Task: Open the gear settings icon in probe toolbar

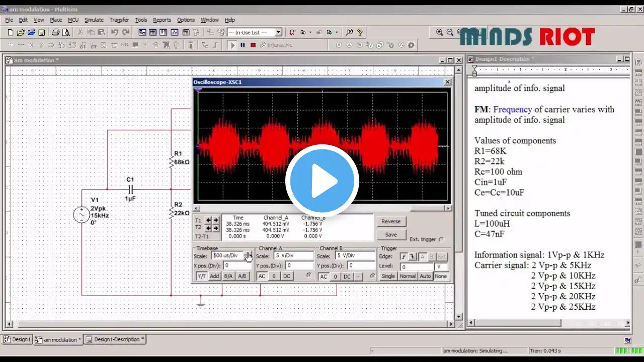Action: click(x=411, y=45)
